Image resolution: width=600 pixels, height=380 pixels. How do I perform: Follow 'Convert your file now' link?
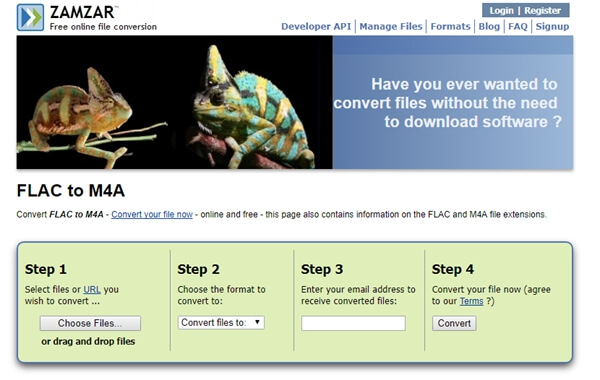(x=152, y=214)
